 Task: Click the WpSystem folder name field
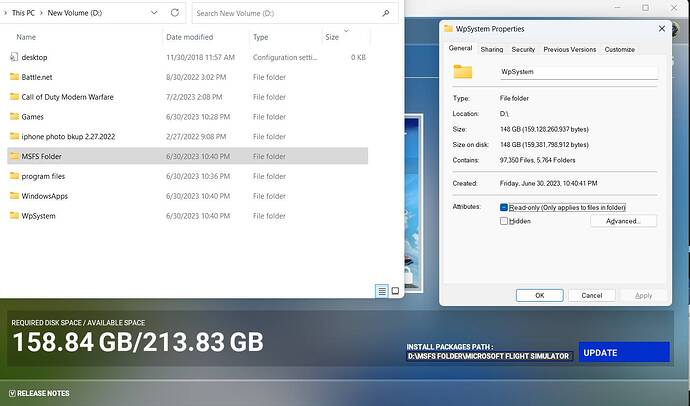pos(579,71)
